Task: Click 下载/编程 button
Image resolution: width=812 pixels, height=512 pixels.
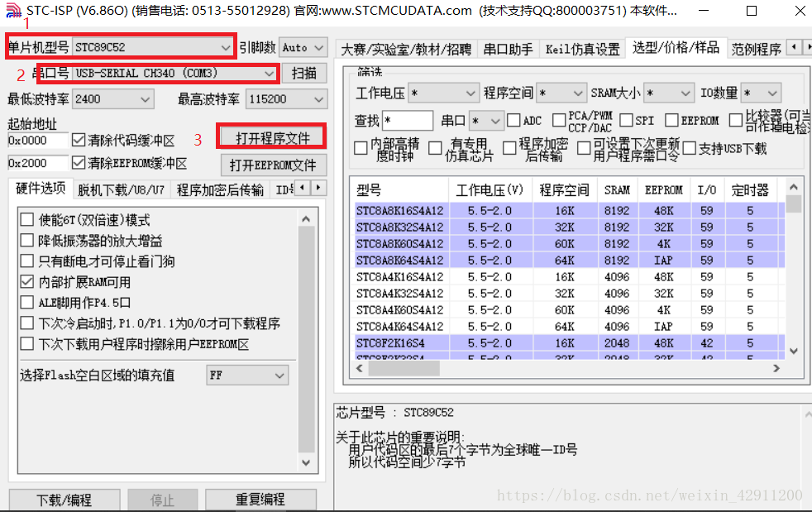Action: [64, 500]
